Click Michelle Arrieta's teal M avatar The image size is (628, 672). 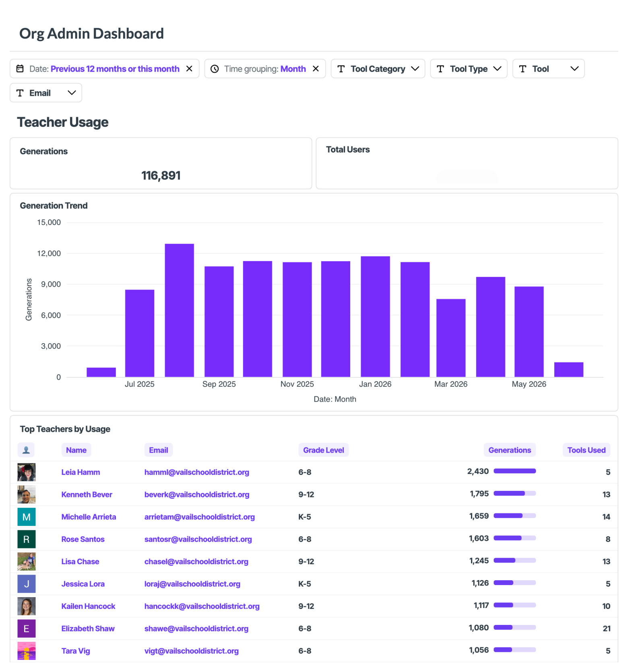tap(27, 517)
